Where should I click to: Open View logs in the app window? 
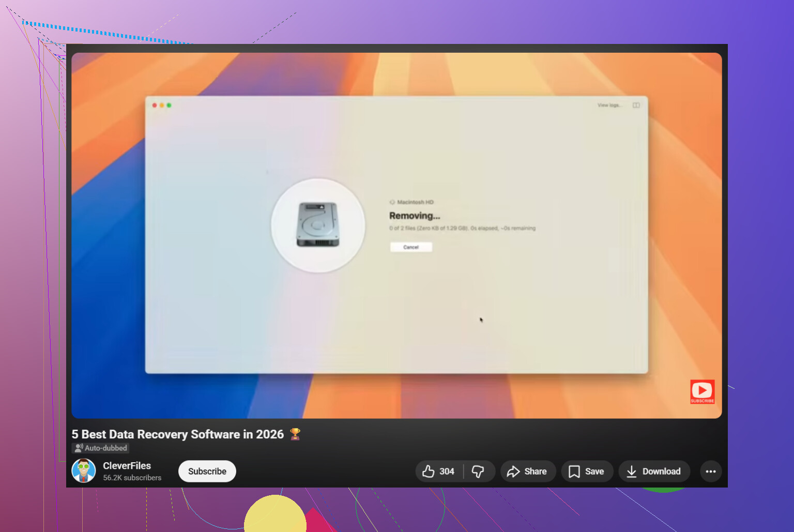click(x=609, y=105)
